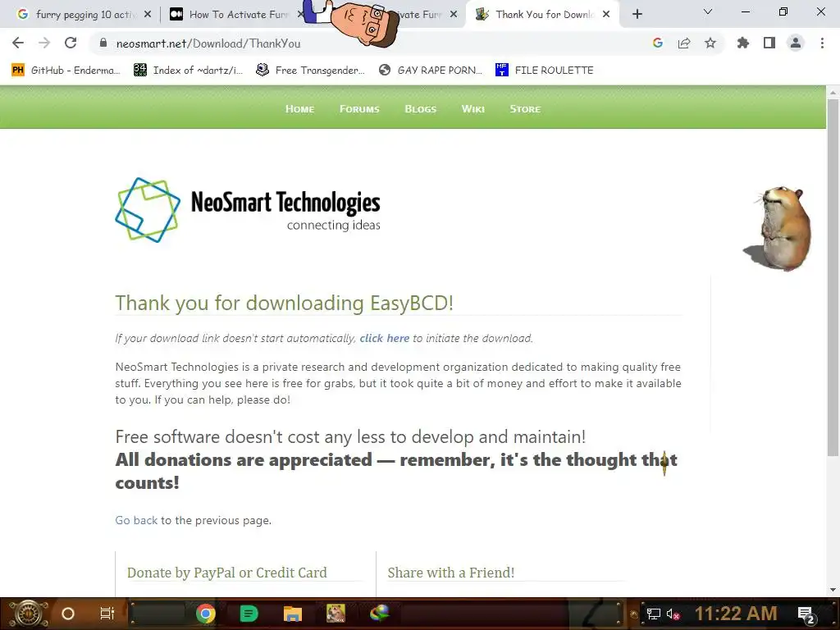This screenshot has width=840, height=630.
Task: Select the 'Thank You for Download' tab
Action: point(543,15)
